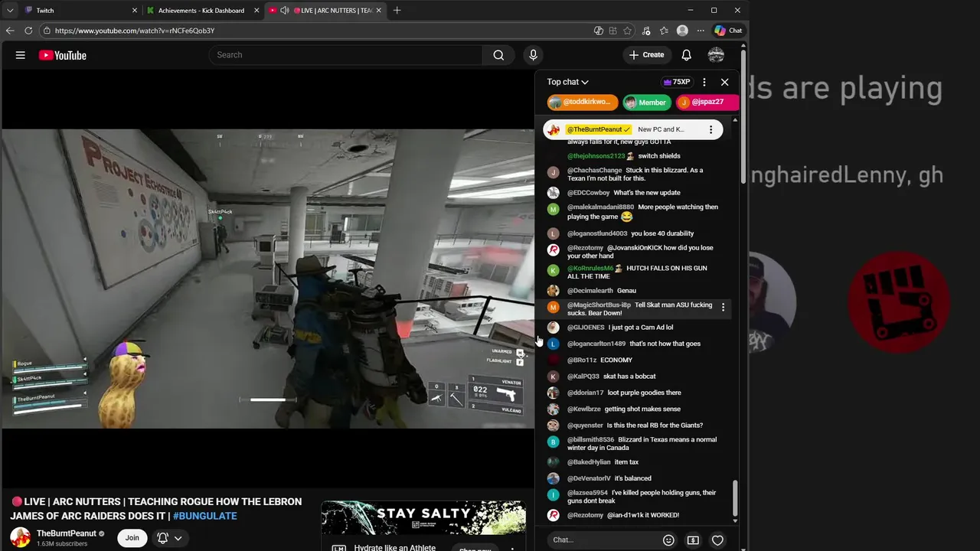Switch to Achievements - Kick Dashboard tab
This screenshot has width=980, height=551.
[203, 11]
